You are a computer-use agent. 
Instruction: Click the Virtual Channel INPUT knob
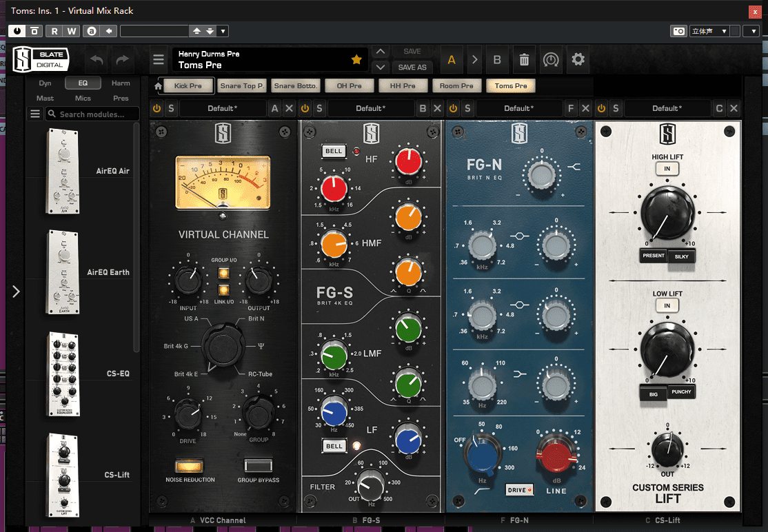189,281
